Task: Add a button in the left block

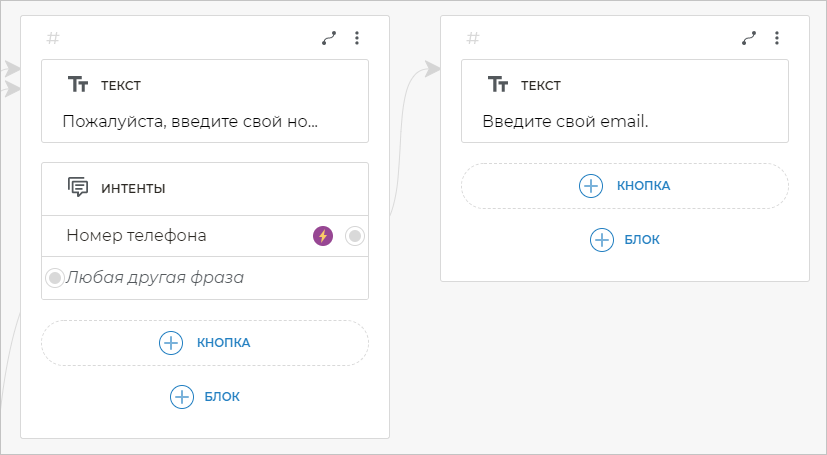Action: (205, 343)
